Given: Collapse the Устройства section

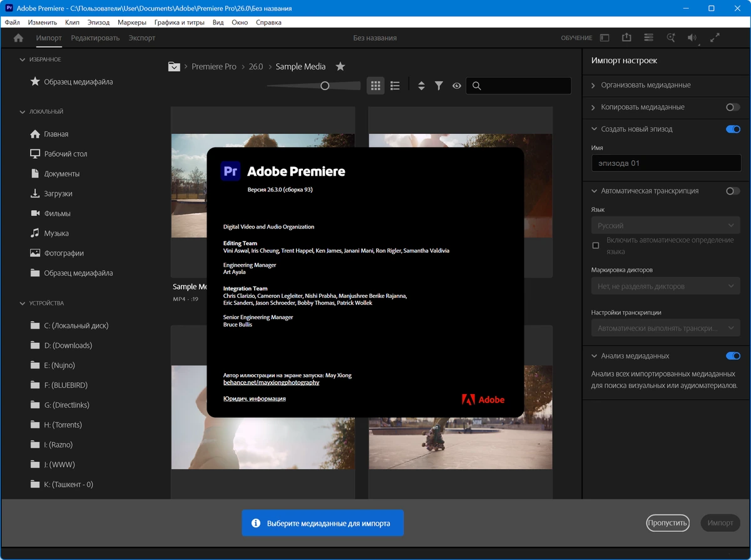Looking at the screenshot, I should tap(23, 303).
